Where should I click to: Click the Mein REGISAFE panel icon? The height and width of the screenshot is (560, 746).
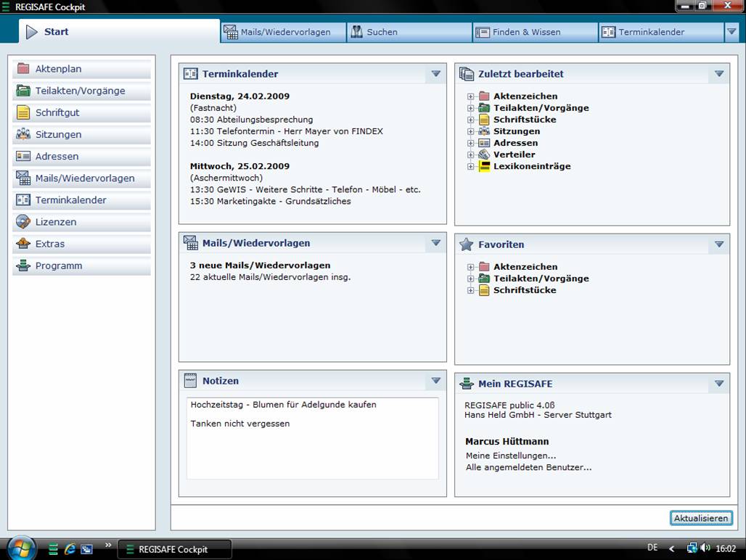(x=466, y=383)
